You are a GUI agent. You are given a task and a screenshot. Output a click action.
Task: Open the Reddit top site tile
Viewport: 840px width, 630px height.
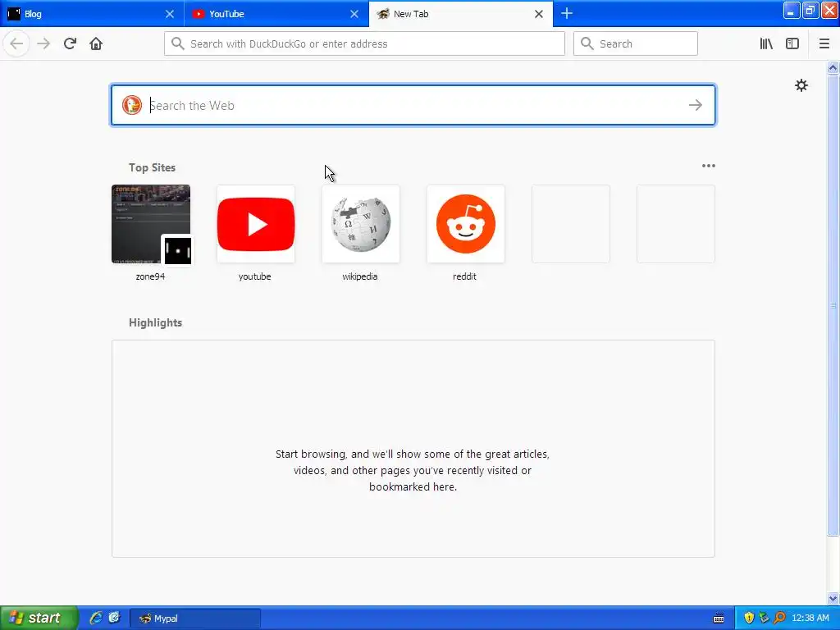tap(466, 224)
